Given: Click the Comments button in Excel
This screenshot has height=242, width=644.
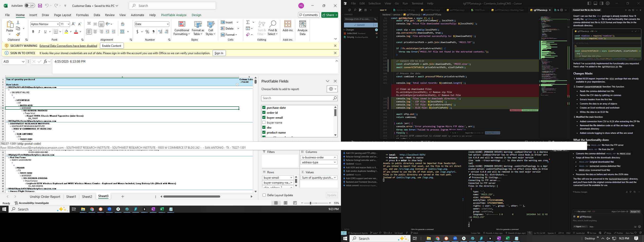Looking at the screenshot, I should coord(309,15).
